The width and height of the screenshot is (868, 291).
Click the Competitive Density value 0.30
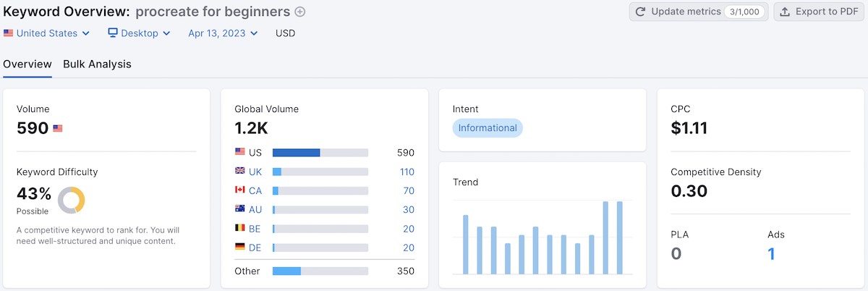689,191
